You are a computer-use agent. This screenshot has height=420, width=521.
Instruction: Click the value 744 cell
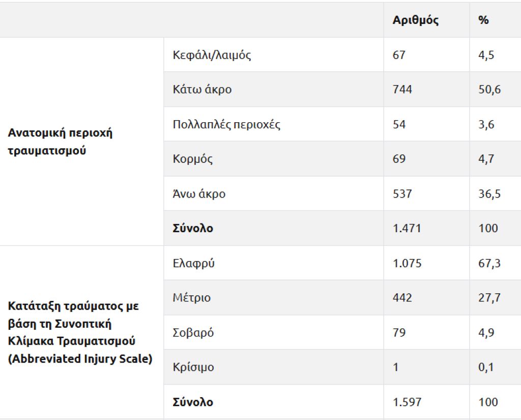(x=402, y=90)
